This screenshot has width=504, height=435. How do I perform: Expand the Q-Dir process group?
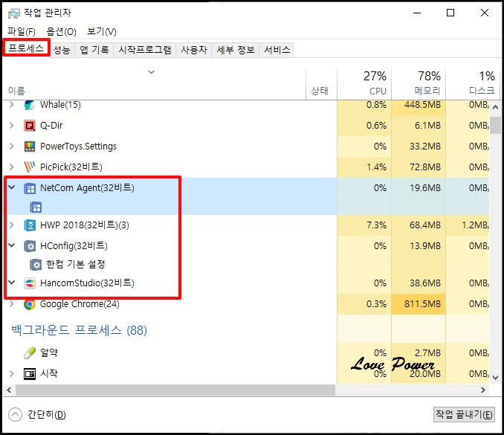point(12,126)
